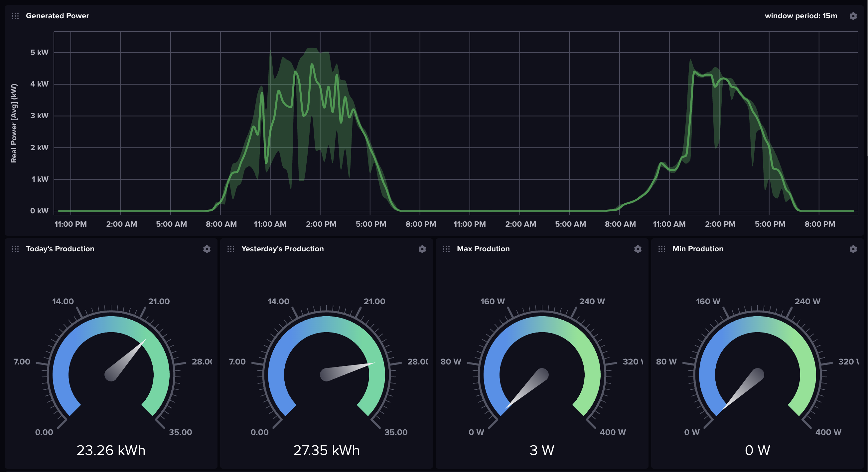Image resolution: width=868 pixels, height=472 pixels.
Task: Click the 80 W tick in Min Prodution gauge
Action: coord(666,362)
